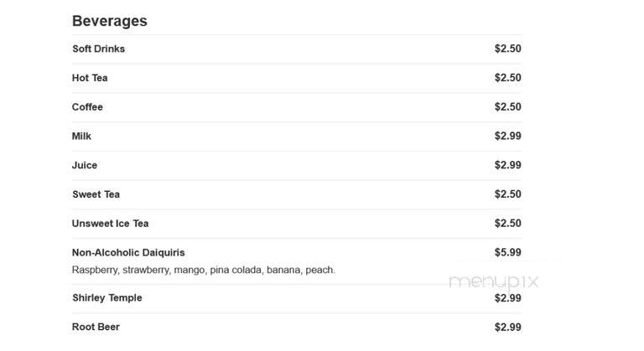
Task: Click the Root Beer $2.99 price
Action: (508, 328)
